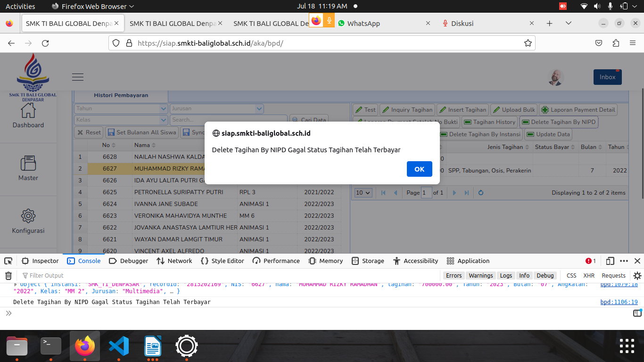644x362 pixels.
Task: Open Visual Studio Code from dock
Action: 119,346
